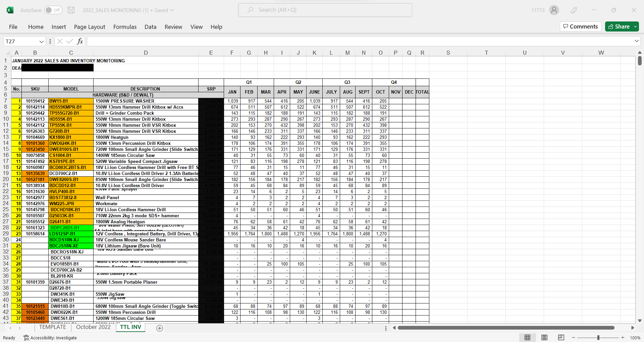Open the Home tab
This screenshot has height=342, width=644.
click(36, 27)
